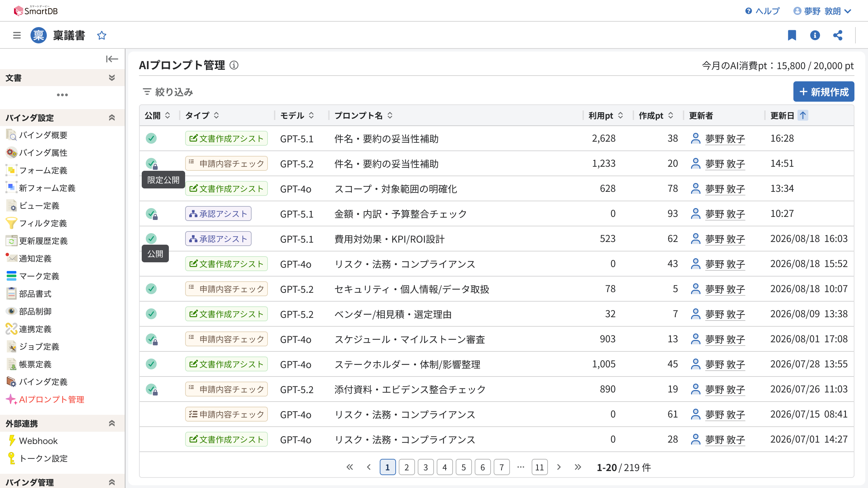This screenshot has height=488, width=868.
Task: Click the マーク定義 stripes icon
Action: (x=12, y=276)
